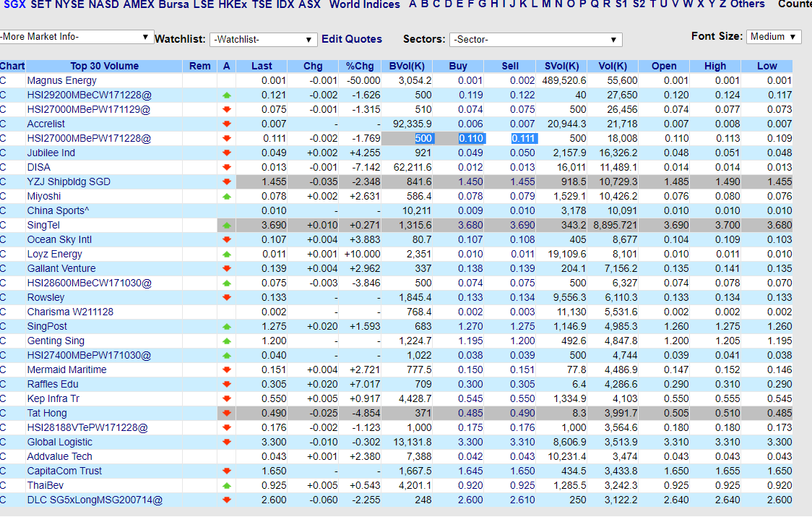Open the Kep Infra Tr stock link
The width and height of the screenshot is (812, 517).
coord(53,399)
